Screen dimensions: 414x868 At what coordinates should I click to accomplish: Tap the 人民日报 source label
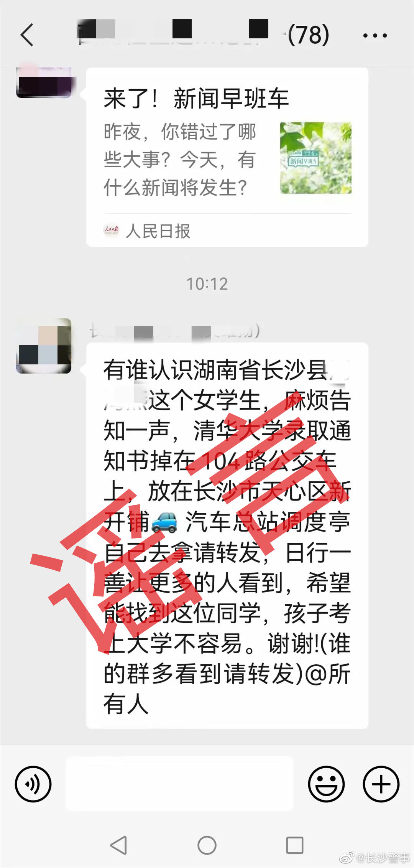click(x=158, y=231)
